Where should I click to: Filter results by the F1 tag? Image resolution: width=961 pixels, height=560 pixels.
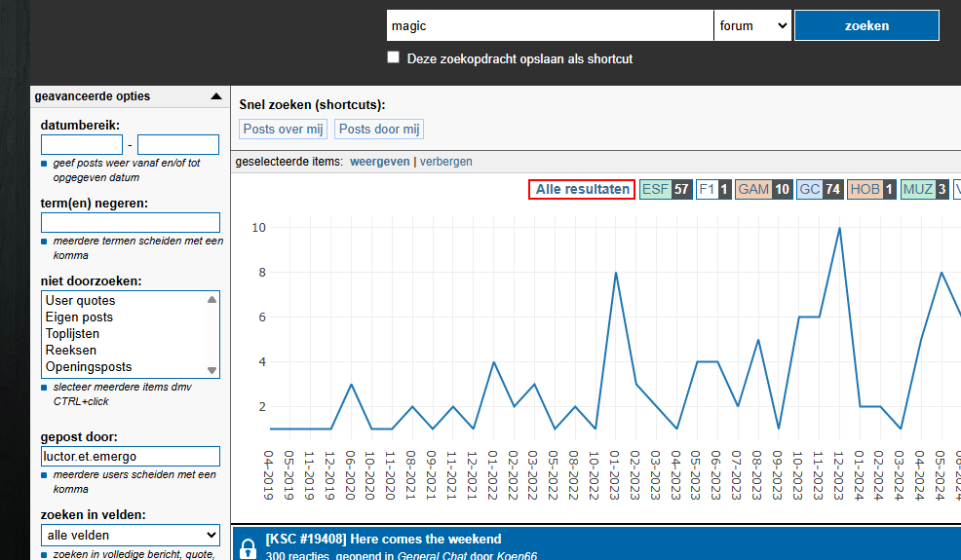click(x=713, y=189)
